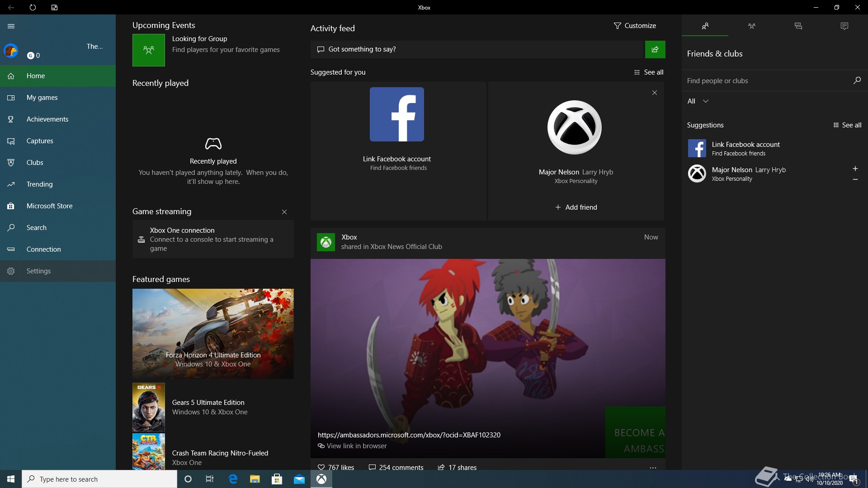Open Trending page
868x488 pixels.
(58, 184)
